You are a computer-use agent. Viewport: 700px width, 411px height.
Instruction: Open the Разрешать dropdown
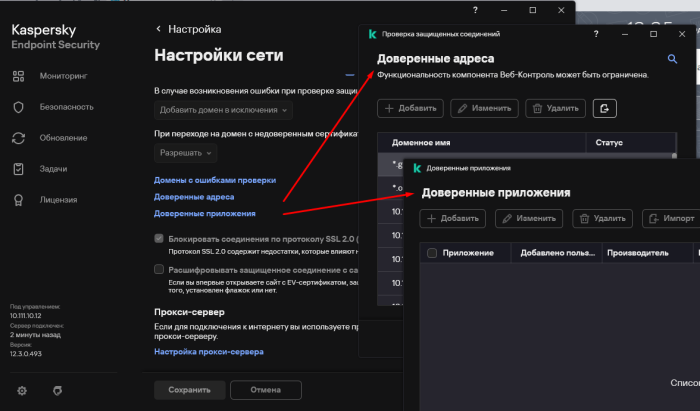click(185, 153)
